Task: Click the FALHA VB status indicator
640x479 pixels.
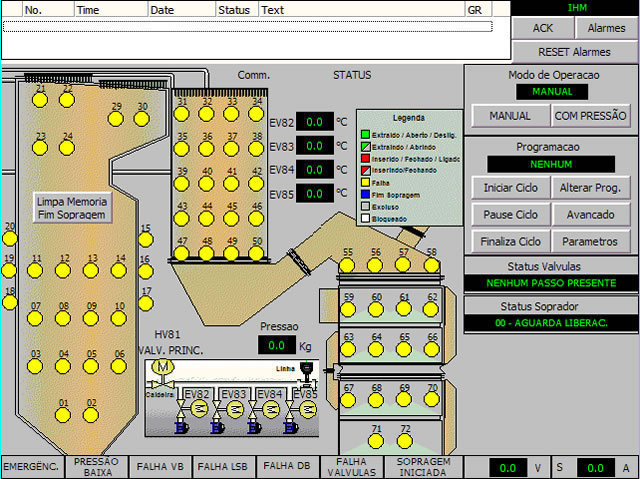Action: pos(160,467)
